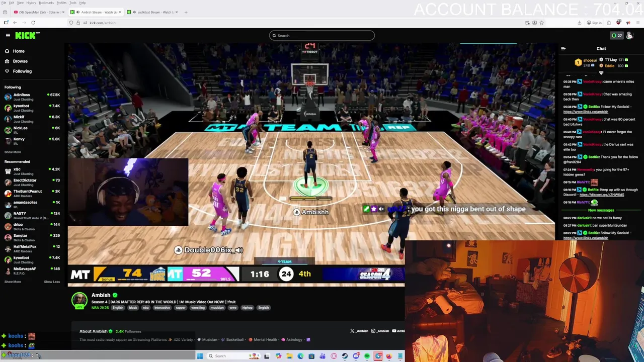This screenshot has width=644, height=362.
Task: Click the Ambish channel name
Action: tap(101, 295)
